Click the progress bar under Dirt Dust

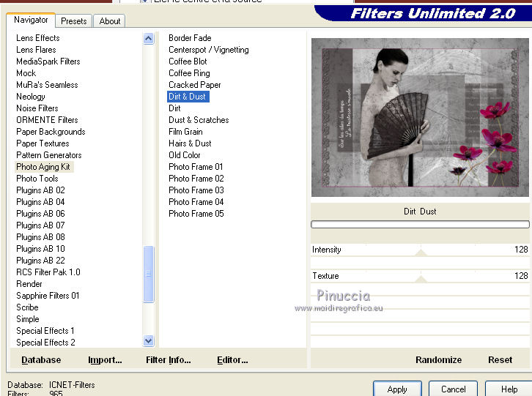coord(420,225)
